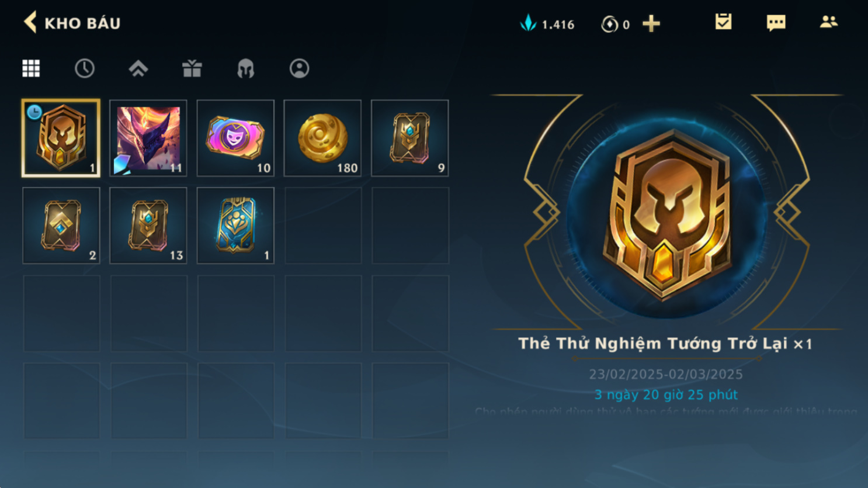Open the profile avatar filter tab
Screen dimensions: 868x488
click(299, 68)
